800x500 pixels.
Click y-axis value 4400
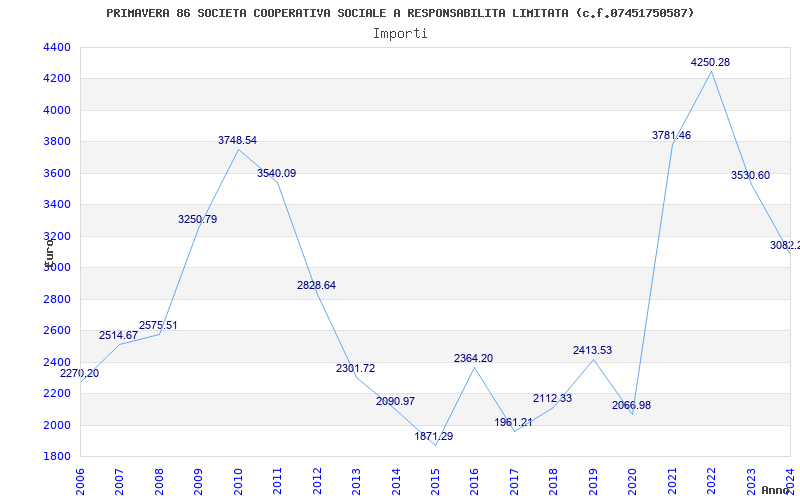57,47
